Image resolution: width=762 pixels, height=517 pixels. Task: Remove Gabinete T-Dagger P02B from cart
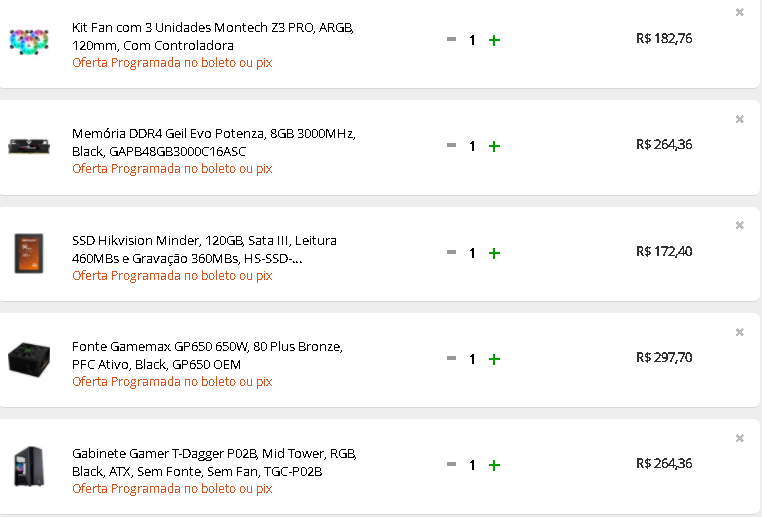tap(740, 438)
